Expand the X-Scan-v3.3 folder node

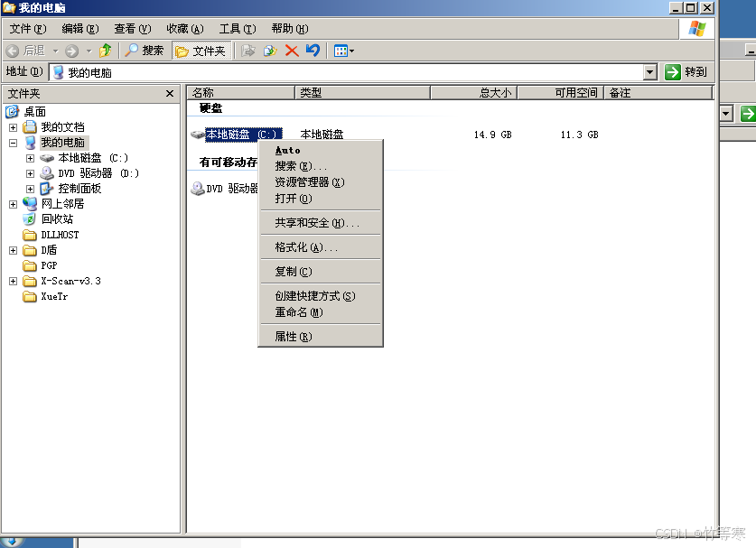click(x=14, y=281)
